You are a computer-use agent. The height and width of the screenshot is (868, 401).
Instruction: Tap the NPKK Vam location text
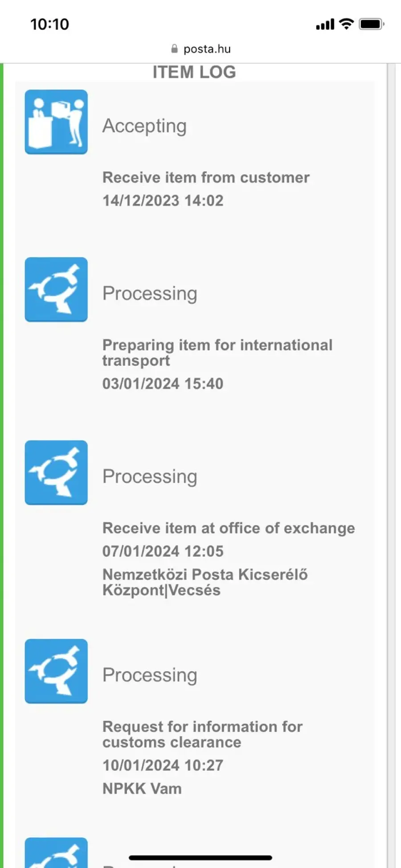click(x=142, y=788)
